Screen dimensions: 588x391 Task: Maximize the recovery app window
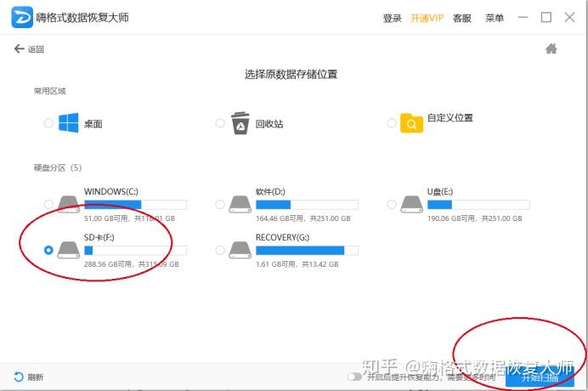tap(546, 17)
